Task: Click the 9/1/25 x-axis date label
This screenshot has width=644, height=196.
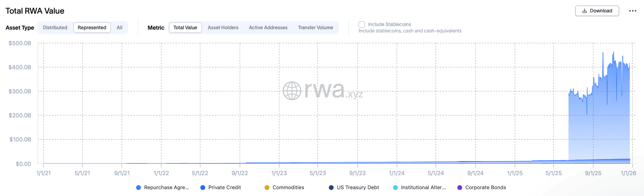Action: [x=593, y=173]
